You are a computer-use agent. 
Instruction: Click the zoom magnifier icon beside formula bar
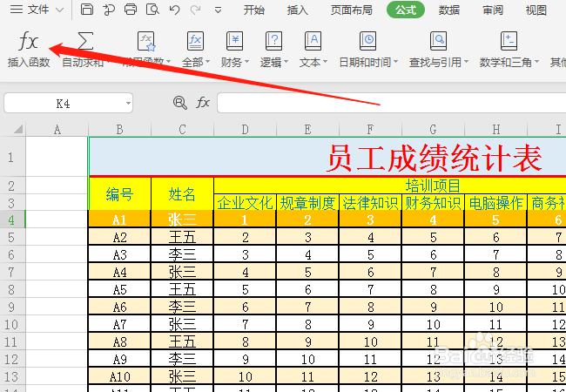pos(179,103)
